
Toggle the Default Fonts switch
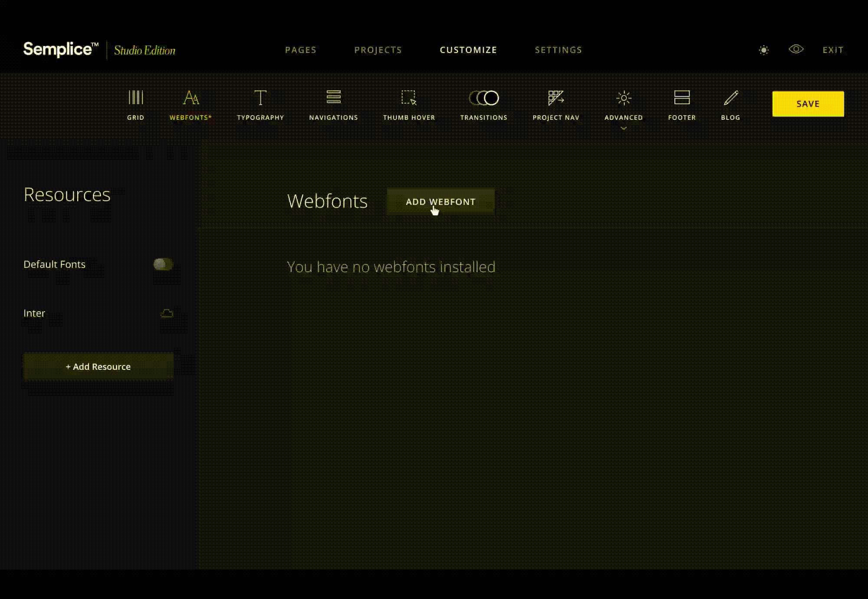click(163, 264)
